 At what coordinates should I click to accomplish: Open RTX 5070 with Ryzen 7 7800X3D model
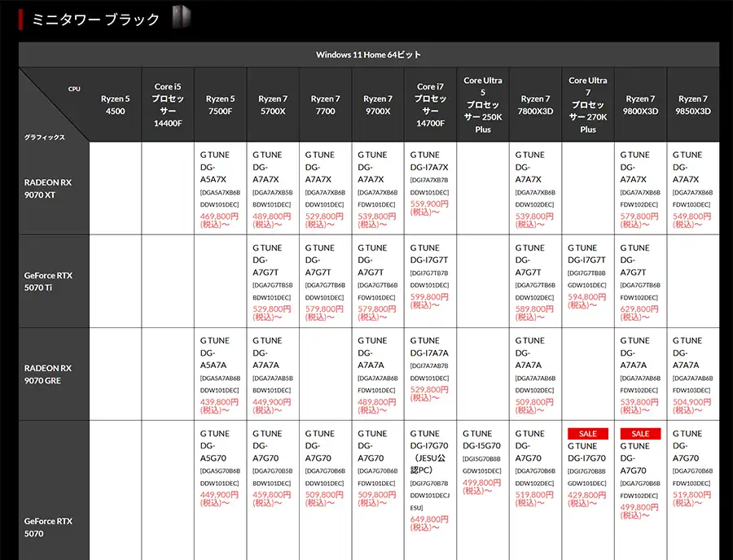point(535,467)
